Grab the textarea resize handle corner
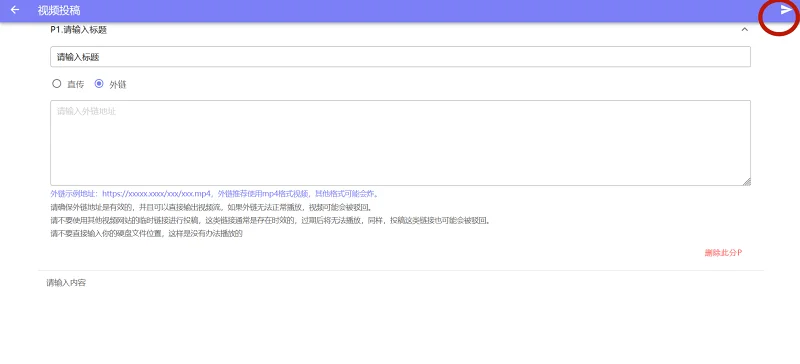The image size is (800, 364). tap(746, 182)
